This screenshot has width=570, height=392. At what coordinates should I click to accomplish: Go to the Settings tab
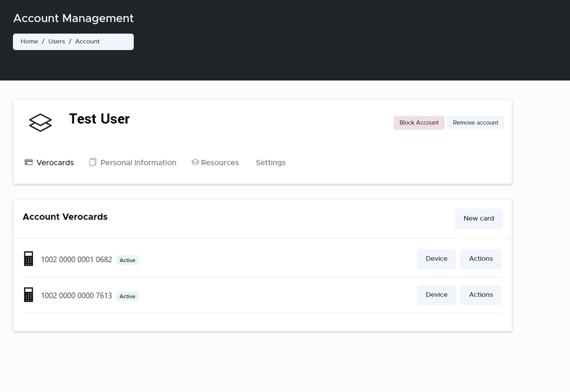[x=271, y=163]
